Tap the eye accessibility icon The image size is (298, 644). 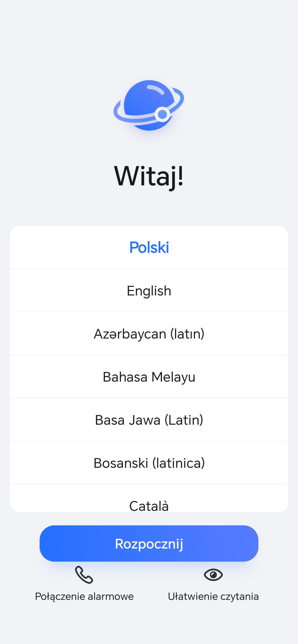click(213, 575)
